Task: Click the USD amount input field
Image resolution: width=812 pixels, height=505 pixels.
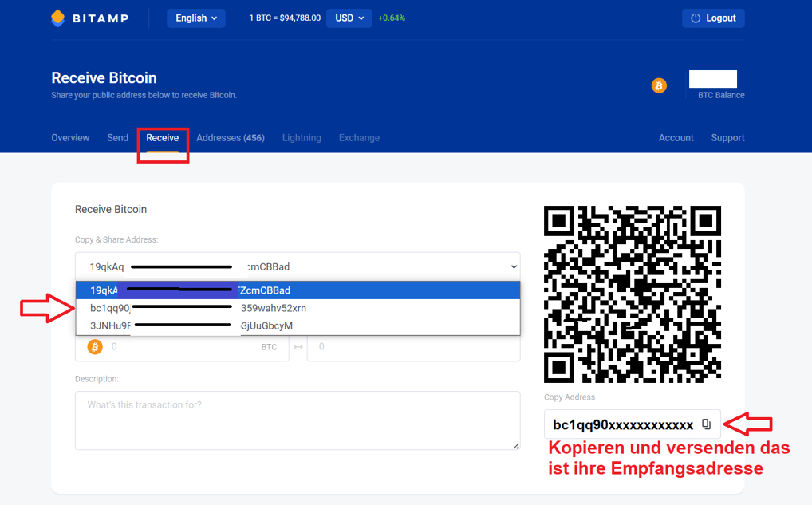Action: (x=414, y=347)
